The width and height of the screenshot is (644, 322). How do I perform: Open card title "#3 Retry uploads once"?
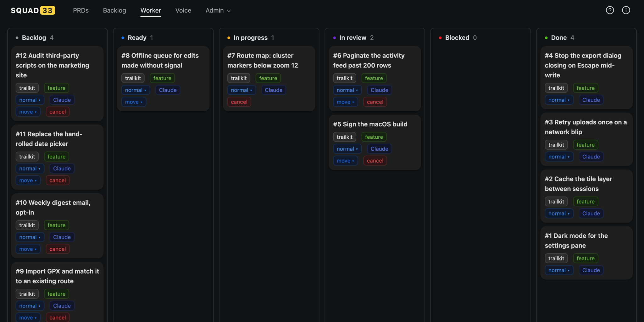click(586, 127)
